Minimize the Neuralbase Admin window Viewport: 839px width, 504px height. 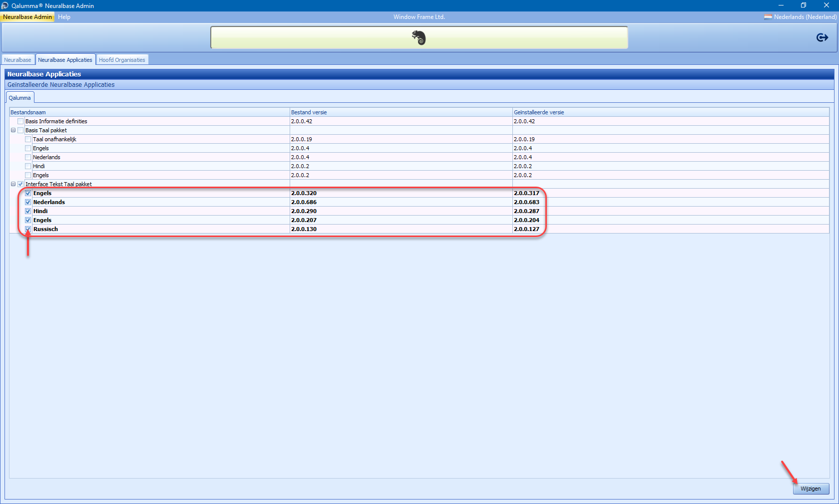[781, 5]
